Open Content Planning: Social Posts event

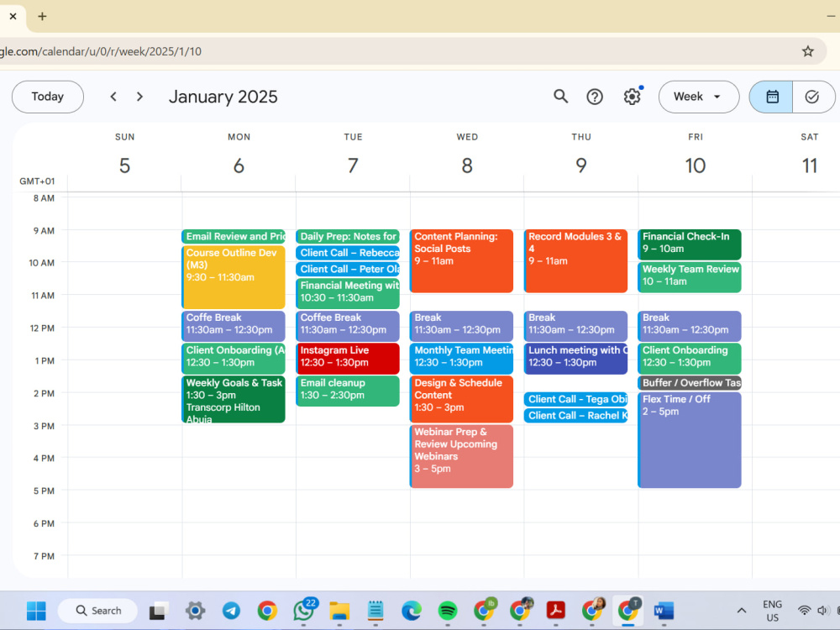tap(462, 261)
